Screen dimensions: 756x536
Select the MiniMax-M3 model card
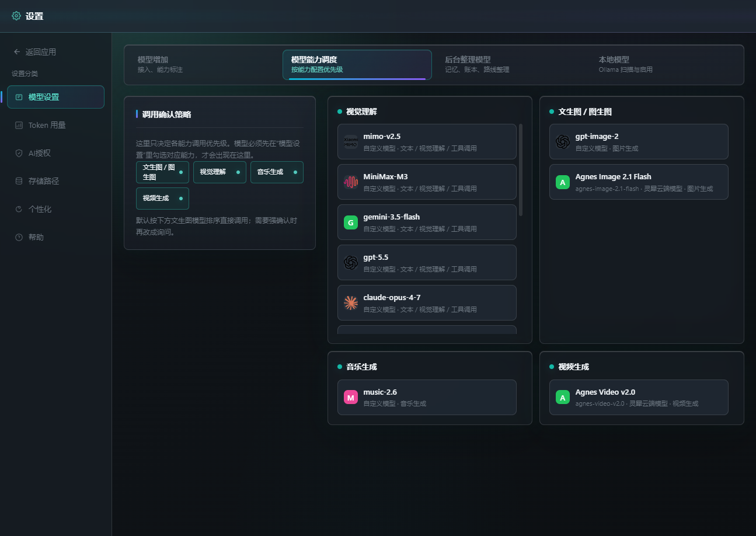[427, 182]
